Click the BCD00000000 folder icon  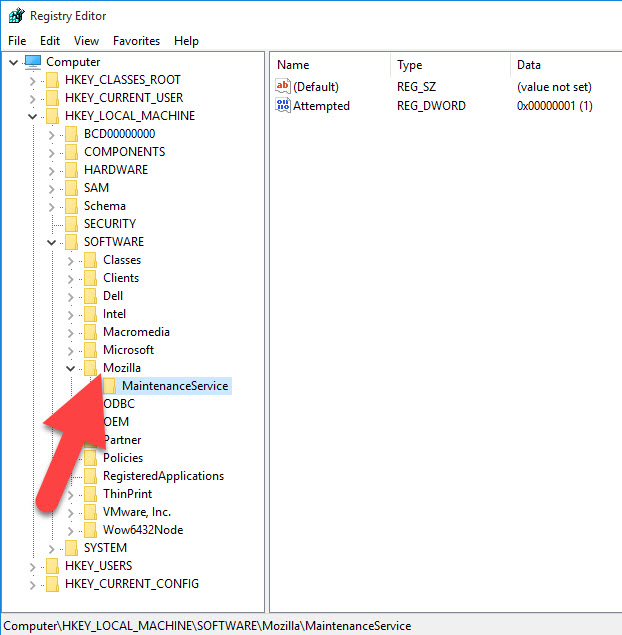click(x=71, y=134)
